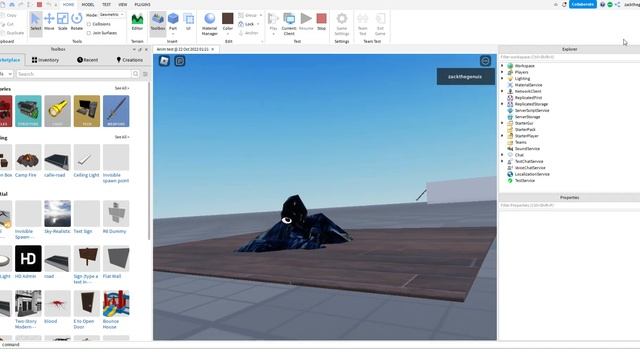Viewport: 640px width, 360px height.
Task: Toggle the Collisions checkbox
Action: pos(89,24)
